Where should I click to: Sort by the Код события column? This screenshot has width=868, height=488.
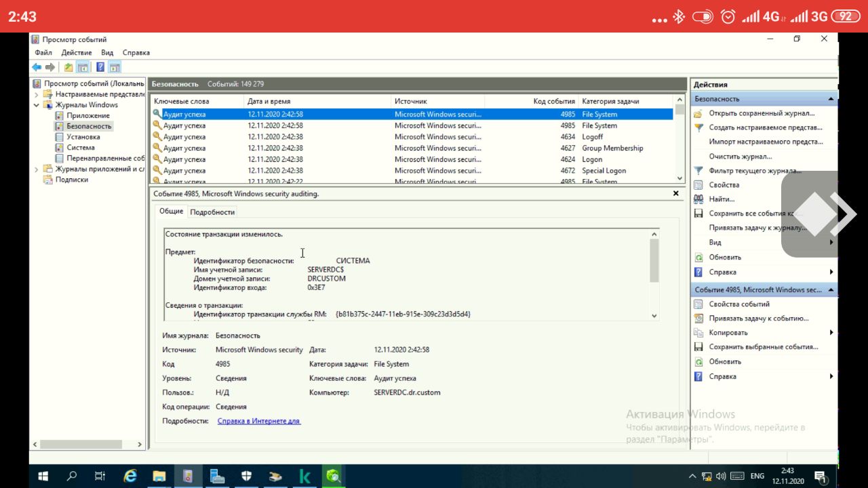point(531,101)
